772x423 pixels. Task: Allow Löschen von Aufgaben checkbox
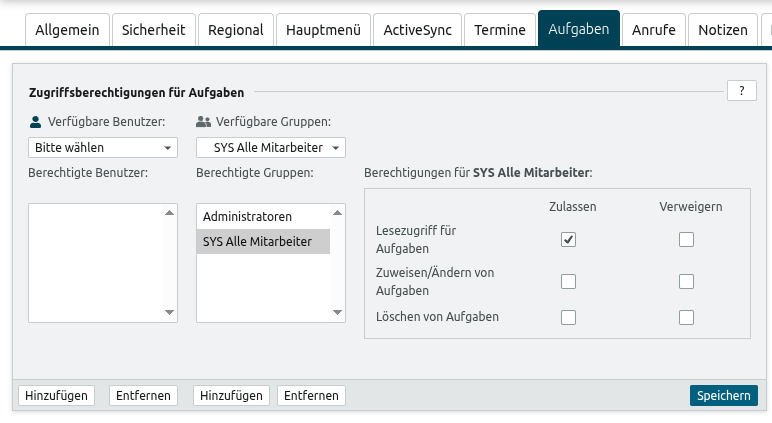(x=568, y=317)
